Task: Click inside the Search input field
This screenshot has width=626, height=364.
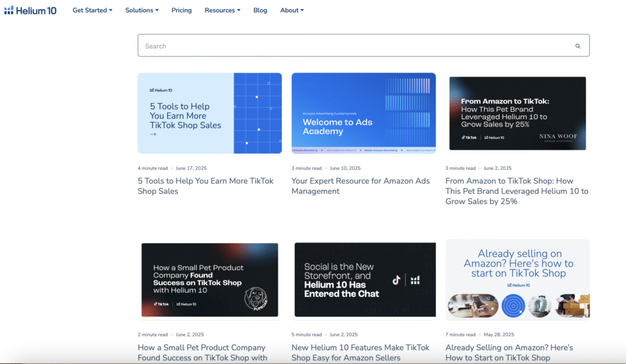Action: tap(355, 46)
